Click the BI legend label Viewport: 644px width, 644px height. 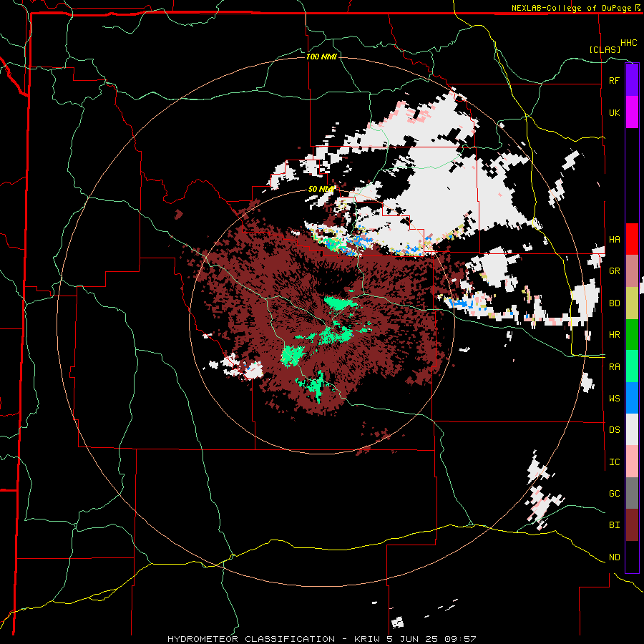pyautogui.click(x=614, y=525)
